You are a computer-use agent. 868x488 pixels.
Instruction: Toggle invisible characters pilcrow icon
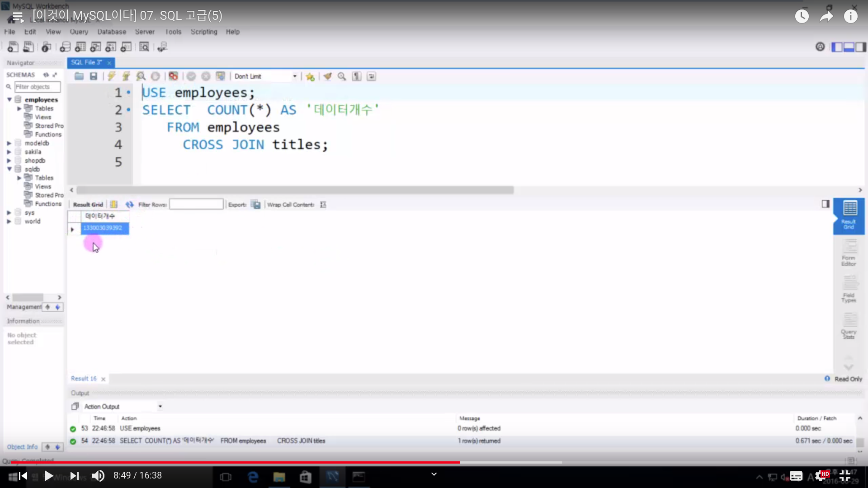(x=357, y=76)
